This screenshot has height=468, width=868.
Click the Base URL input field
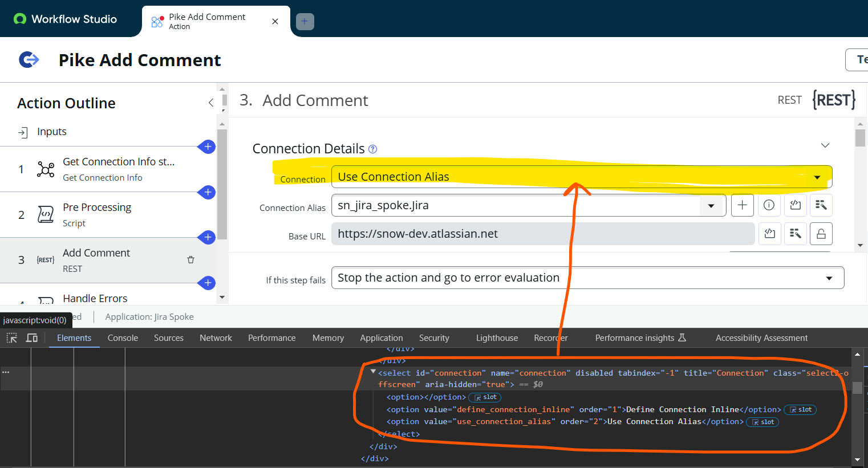pyautogui.click(x=543, y=234)
